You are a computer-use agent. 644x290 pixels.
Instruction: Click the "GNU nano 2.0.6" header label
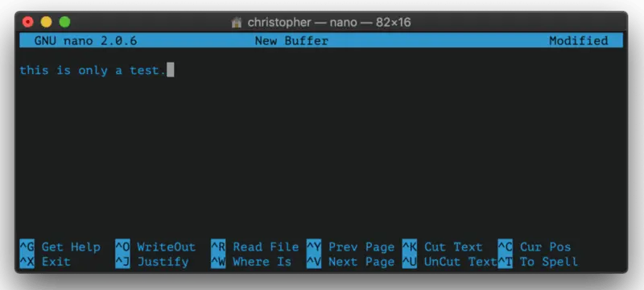click(x=85, y=40)
